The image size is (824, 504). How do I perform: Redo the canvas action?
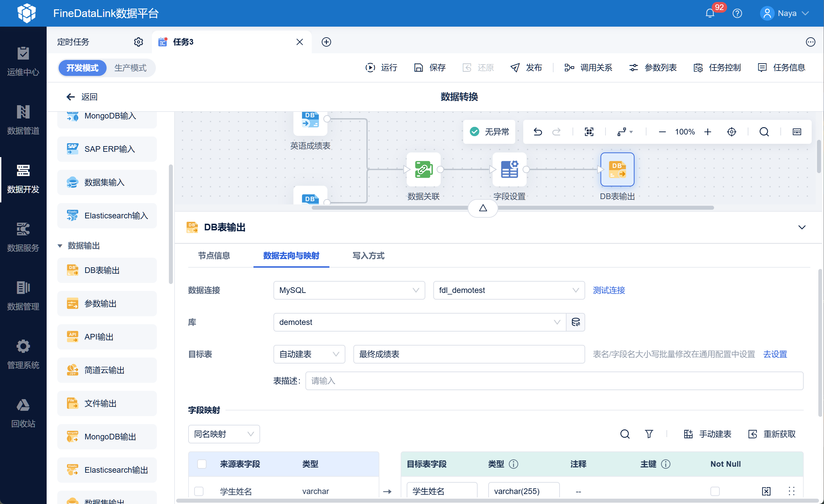(557, 132)
